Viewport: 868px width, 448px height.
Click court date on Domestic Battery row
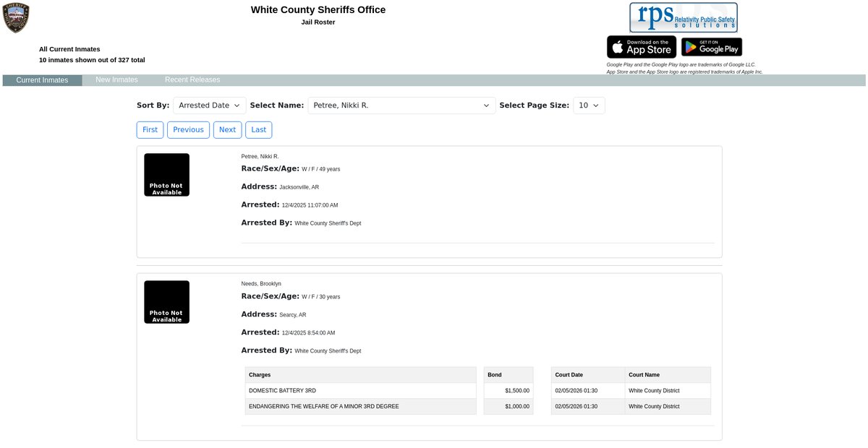(576, 391)
